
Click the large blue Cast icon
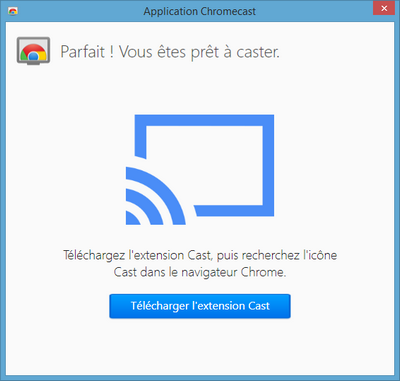[x=200, y=170]
